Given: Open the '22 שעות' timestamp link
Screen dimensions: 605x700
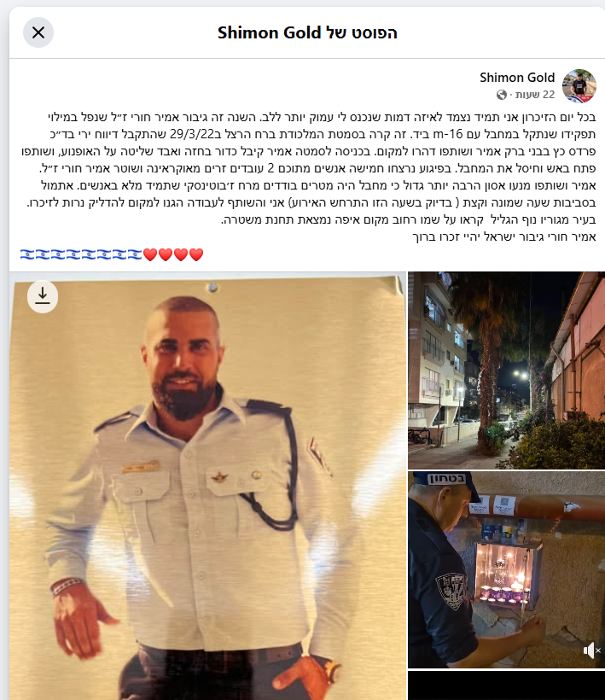Looking at the screenshot, I should click(x=535, y=95).
